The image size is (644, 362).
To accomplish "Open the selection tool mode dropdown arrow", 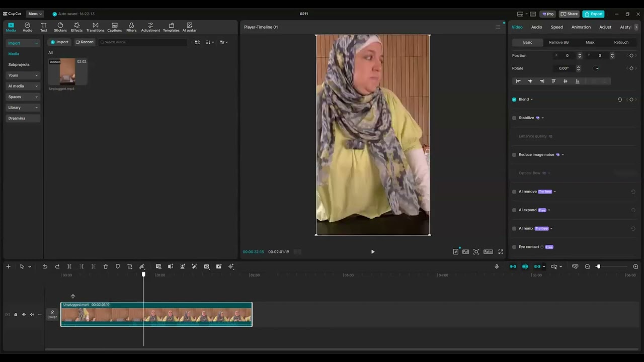I will coord(30,266).
